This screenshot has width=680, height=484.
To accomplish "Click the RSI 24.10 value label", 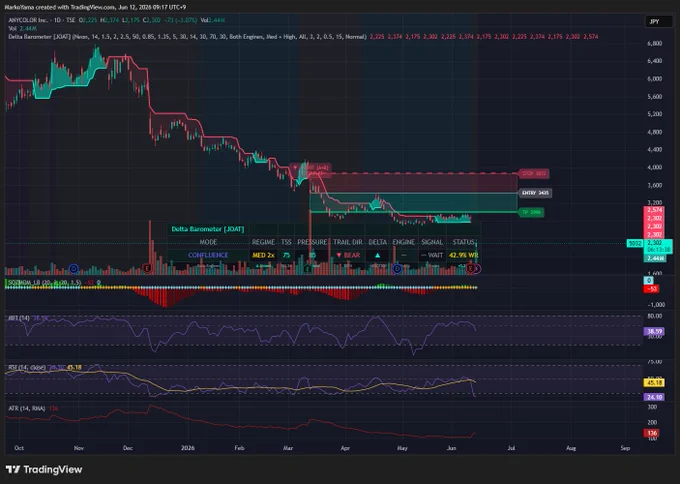I will (x=653, y=397).
